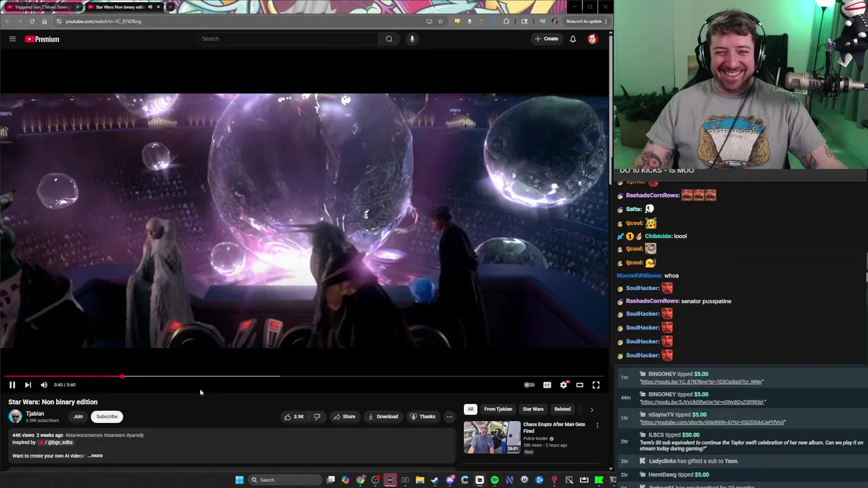
Task: Download the video
Action: [x=383, y=417]
